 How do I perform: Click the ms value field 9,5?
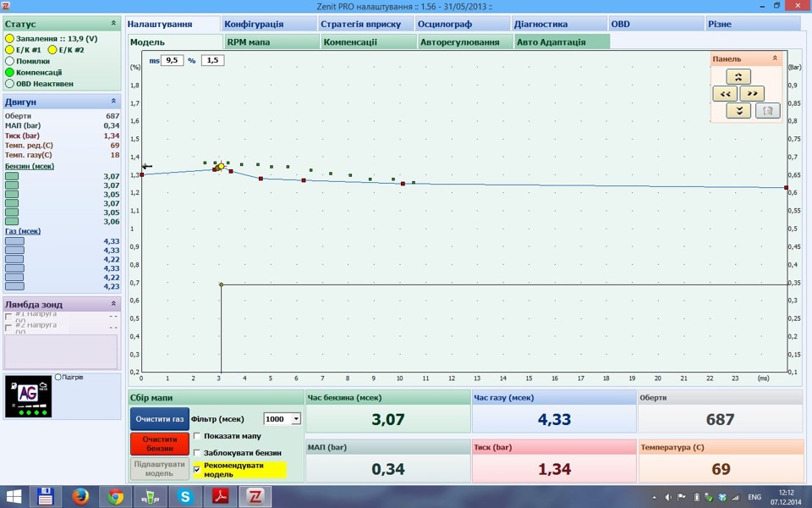point(172,60)
